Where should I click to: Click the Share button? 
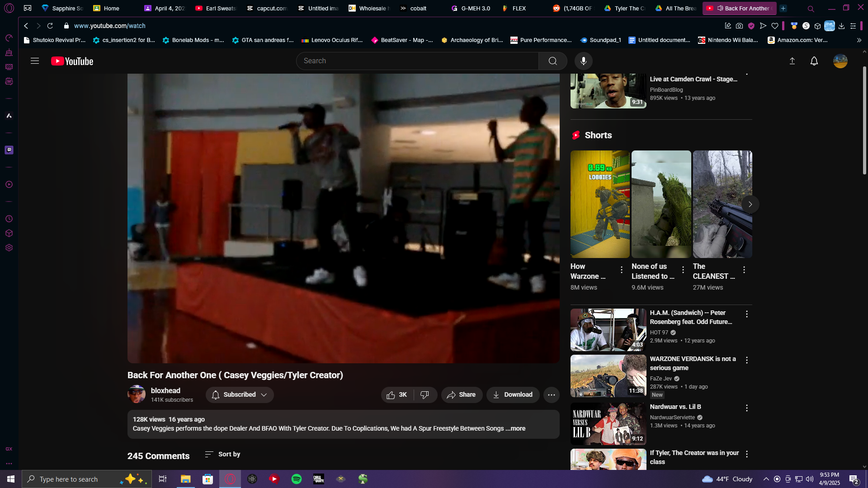[462, 395]
